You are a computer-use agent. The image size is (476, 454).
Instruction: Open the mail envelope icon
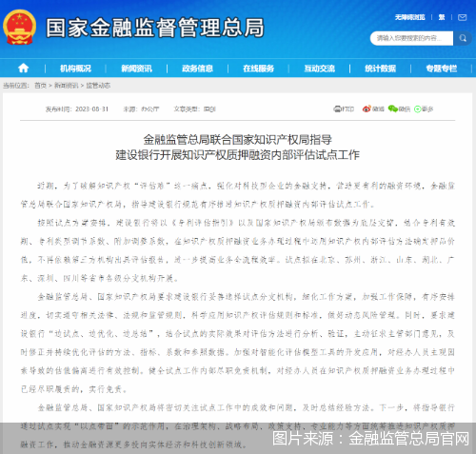[463, 17]
